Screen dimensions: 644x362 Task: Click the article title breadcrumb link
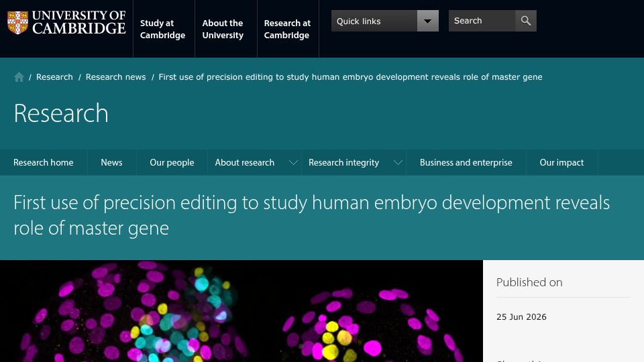350,77
